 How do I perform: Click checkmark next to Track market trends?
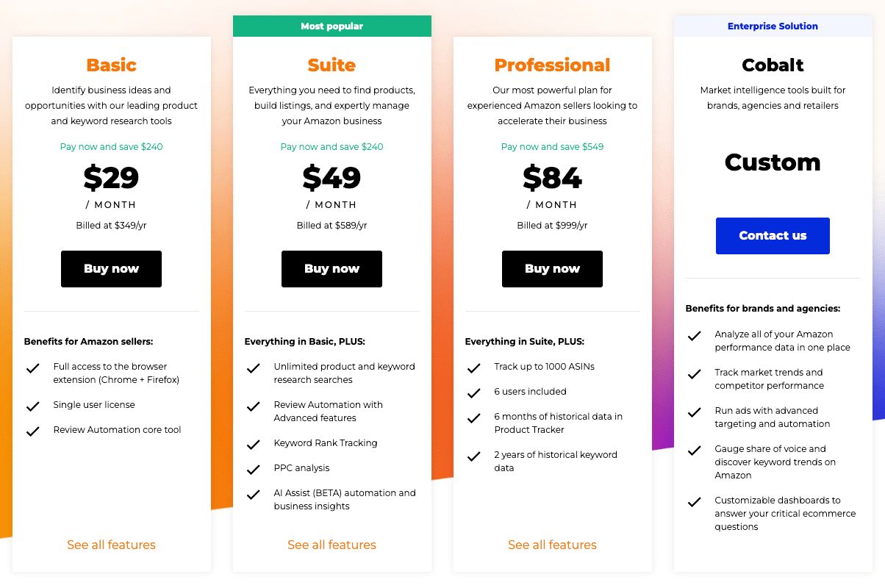694,374
